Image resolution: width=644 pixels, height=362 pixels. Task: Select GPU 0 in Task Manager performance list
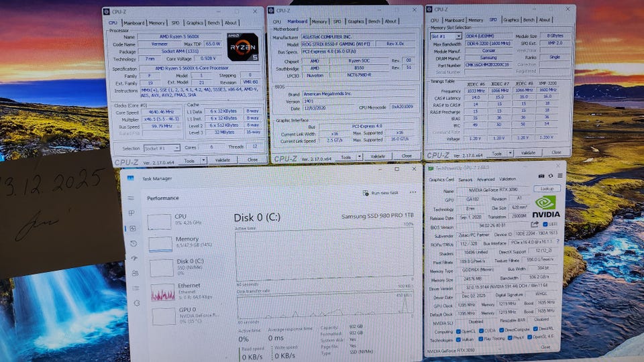[x=186, y=315]
